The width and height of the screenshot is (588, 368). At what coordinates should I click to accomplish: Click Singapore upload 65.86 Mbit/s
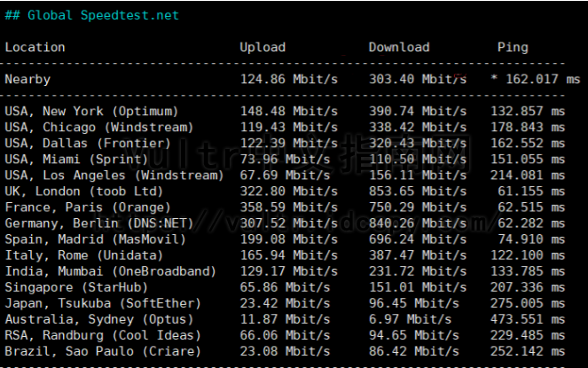point(285,287)
